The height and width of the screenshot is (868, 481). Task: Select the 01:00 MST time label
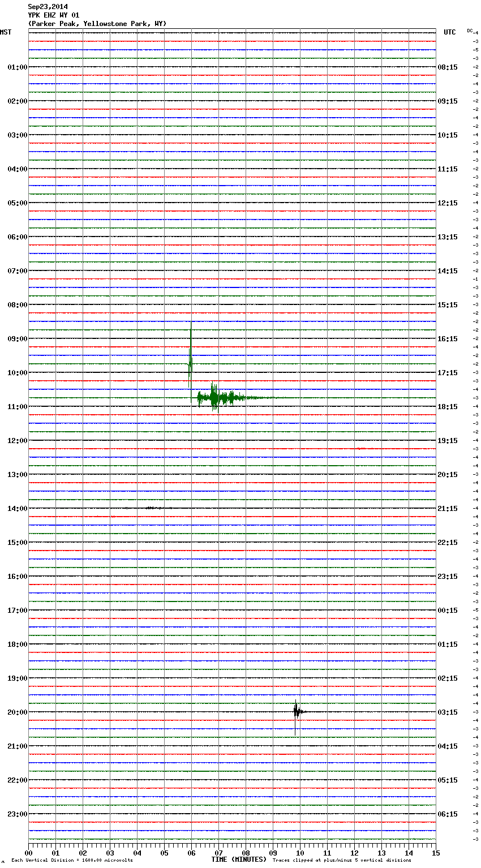(x=17, y=67)
